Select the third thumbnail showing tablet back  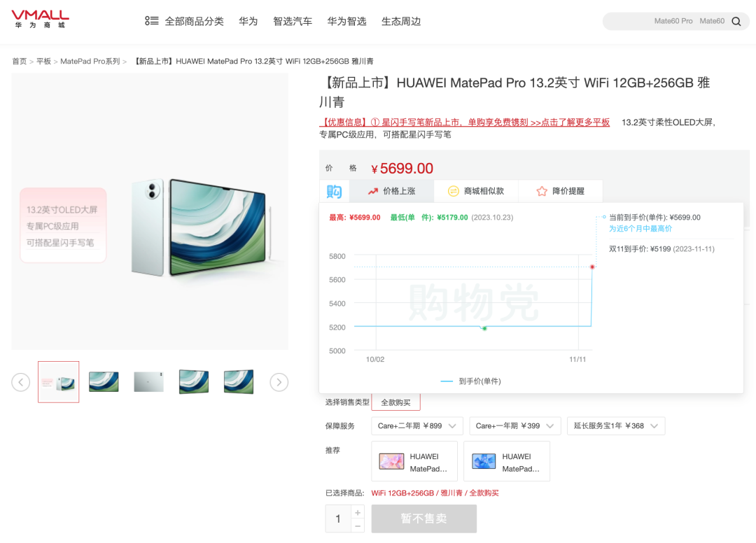click(148, 382)
